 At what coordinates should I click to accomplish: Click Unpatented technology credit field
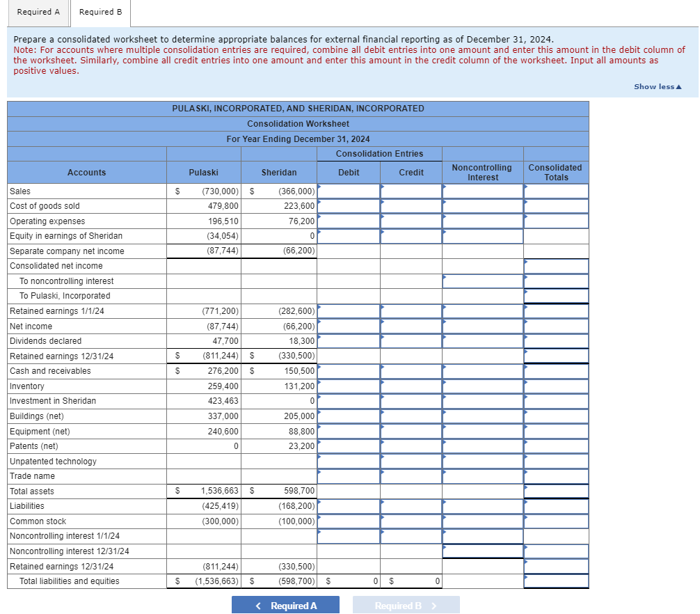pyautogui.click(x=411, y=461)
